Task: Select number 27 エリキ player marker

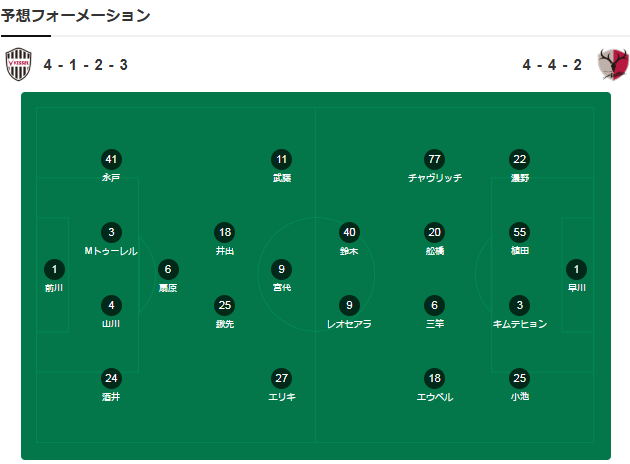Action: click(x=282, y=378)
